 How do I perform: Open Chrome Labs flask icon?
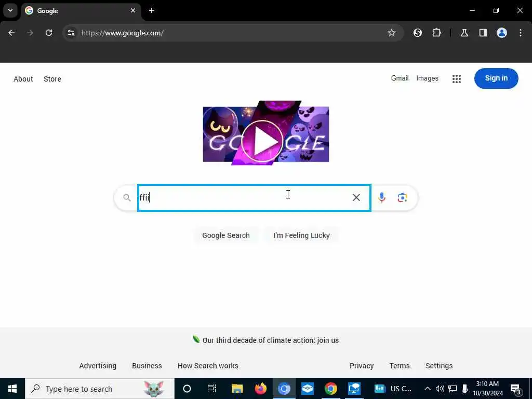(464, 33)
